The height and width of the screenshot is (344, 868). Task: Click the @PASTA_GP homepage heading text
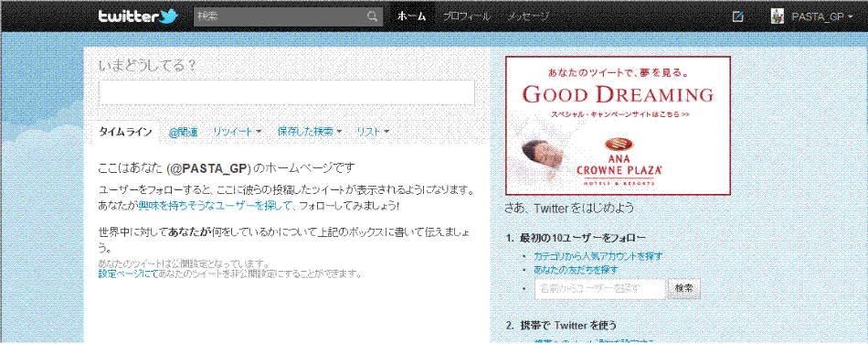click(226, 167)
